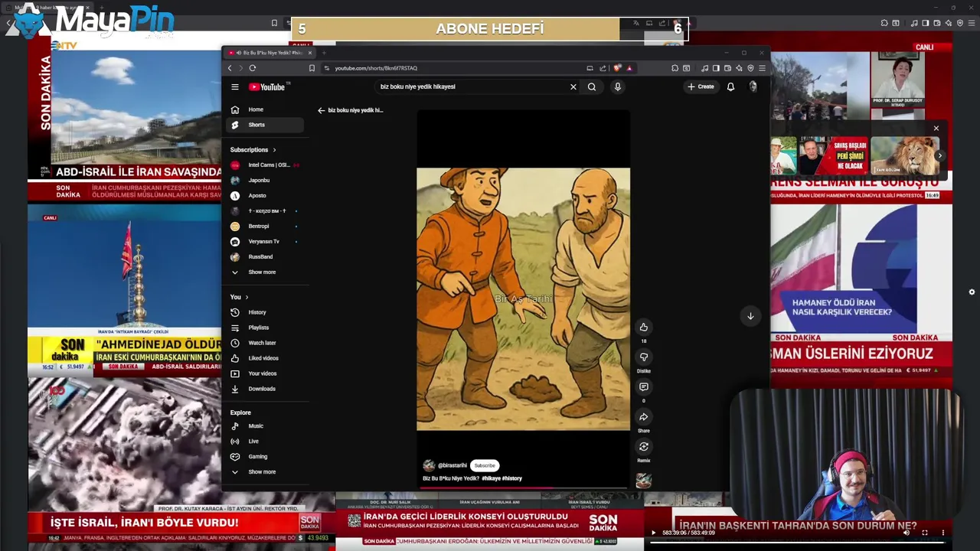Viewport: 980px width, 551px height.
Task: Open YouTube notifications bell
Action: [x=730, y=86]
